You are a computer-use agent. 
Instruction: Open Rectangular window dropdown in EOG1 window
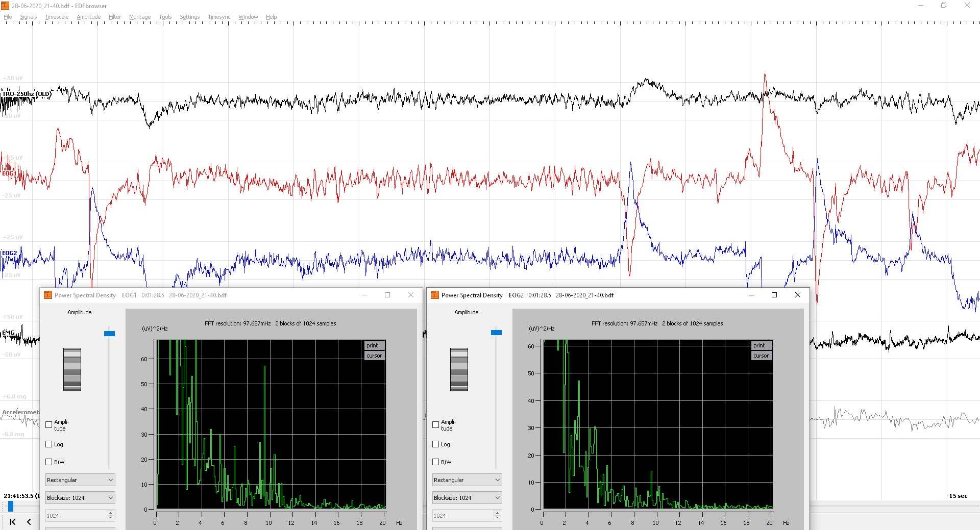coord(80,480)
